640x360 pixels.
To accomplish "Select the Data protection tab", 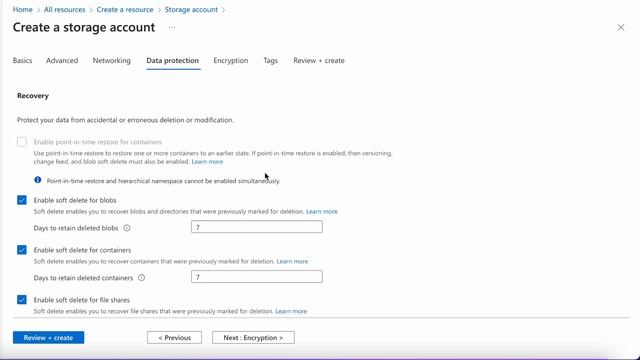I will 173,60.
